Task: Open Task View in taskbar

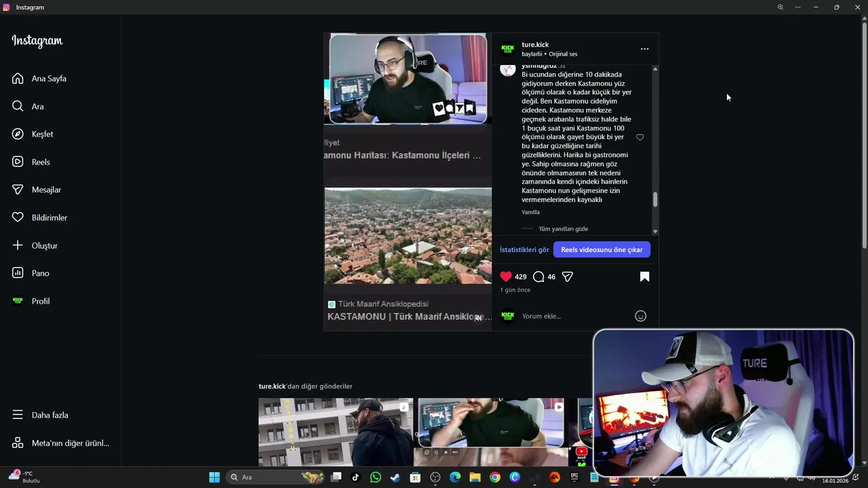Action: point(336,477)
